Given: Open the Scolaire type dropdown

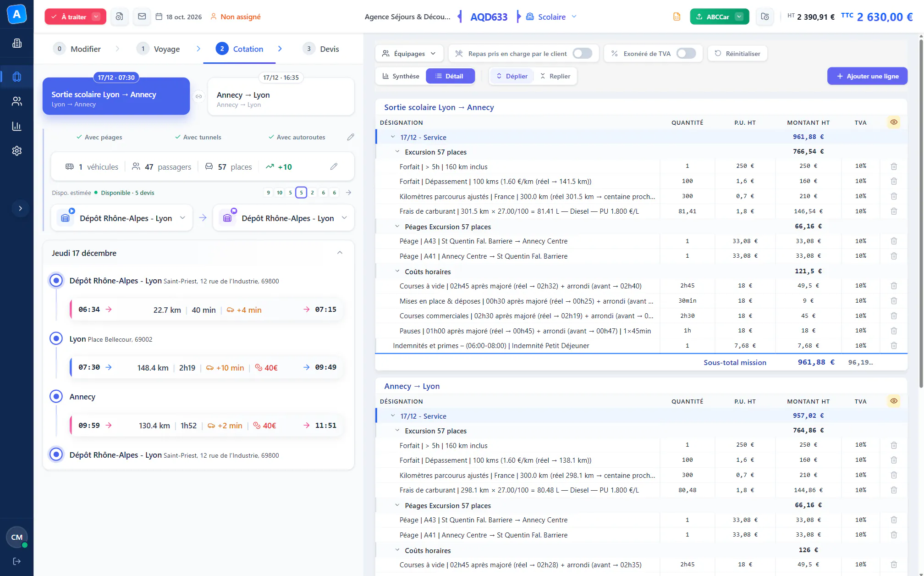Looking at the screenshot, I should (x=551, y=17).
